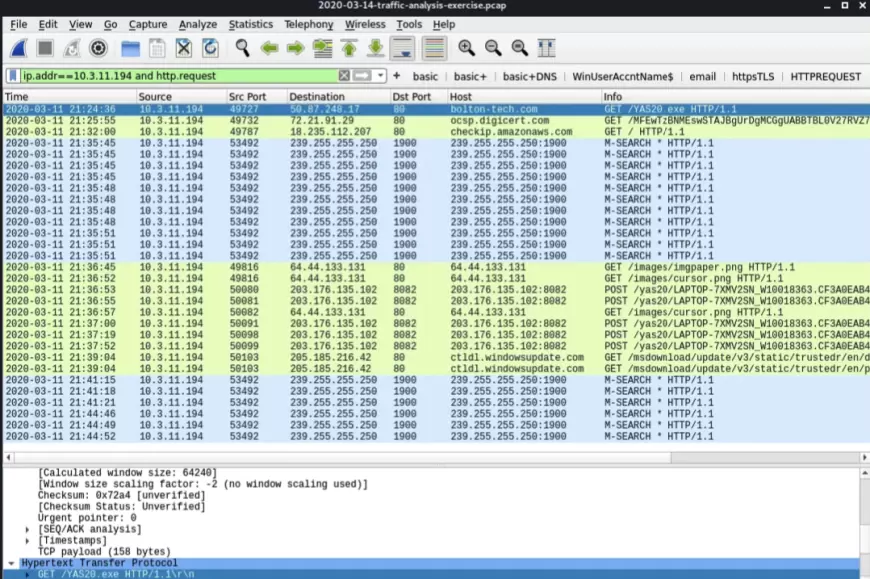Toggle packet list colorization
The image size is (870, 579).
[x=434, y=48]
